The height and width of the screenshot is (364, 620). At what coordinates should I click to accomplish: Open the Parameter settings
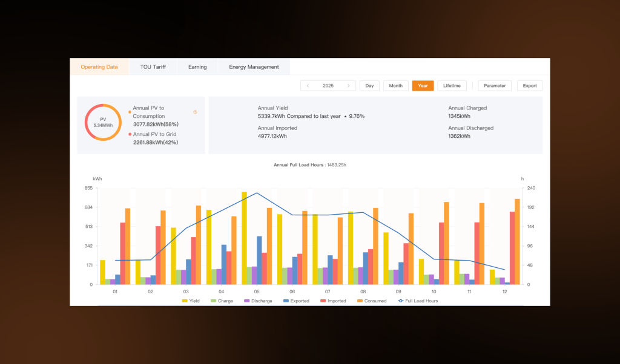point(495,85)
